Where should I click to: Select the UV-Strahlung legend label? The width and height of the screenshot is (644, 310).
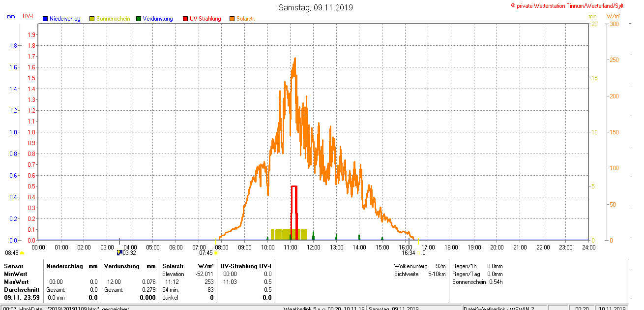point(205,19)
